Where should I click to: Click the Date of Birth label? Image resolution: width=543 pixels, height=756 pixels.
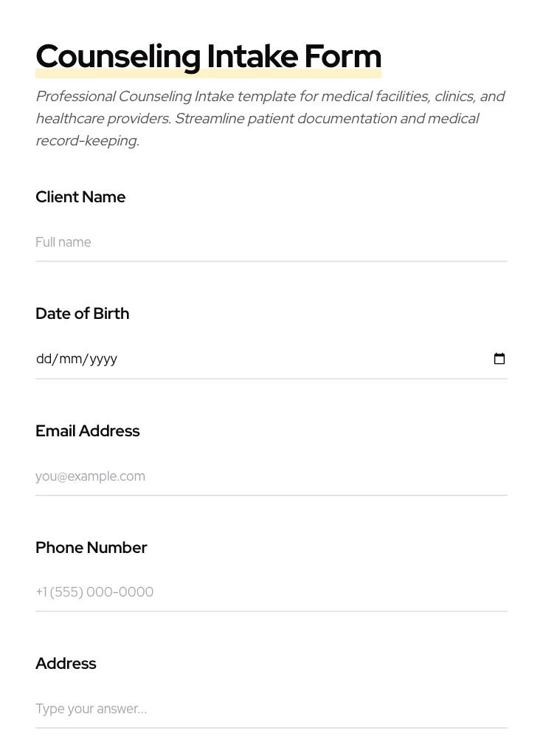click(82, 314)
